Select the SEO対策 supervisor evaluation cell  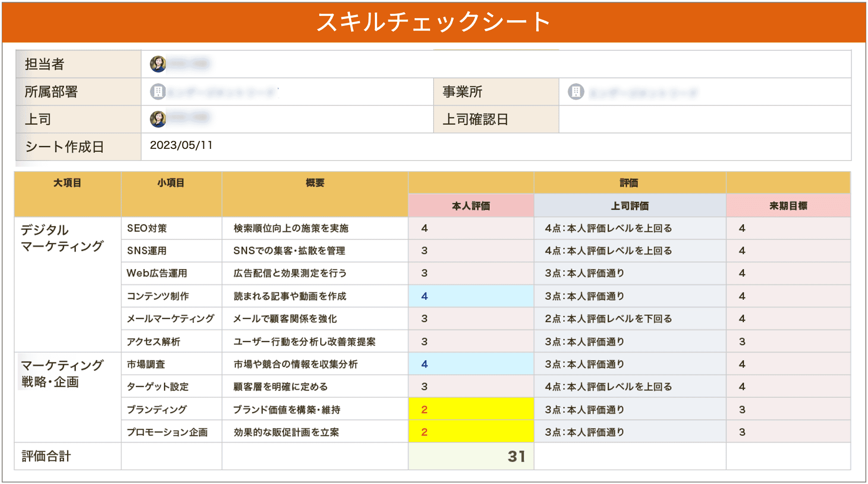pos(629,229)
